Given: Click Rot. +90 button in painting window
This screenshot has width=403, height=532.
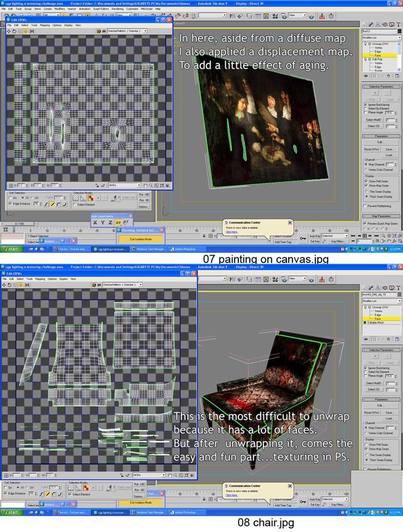Looking at the screenshot, I should (144, 195).
